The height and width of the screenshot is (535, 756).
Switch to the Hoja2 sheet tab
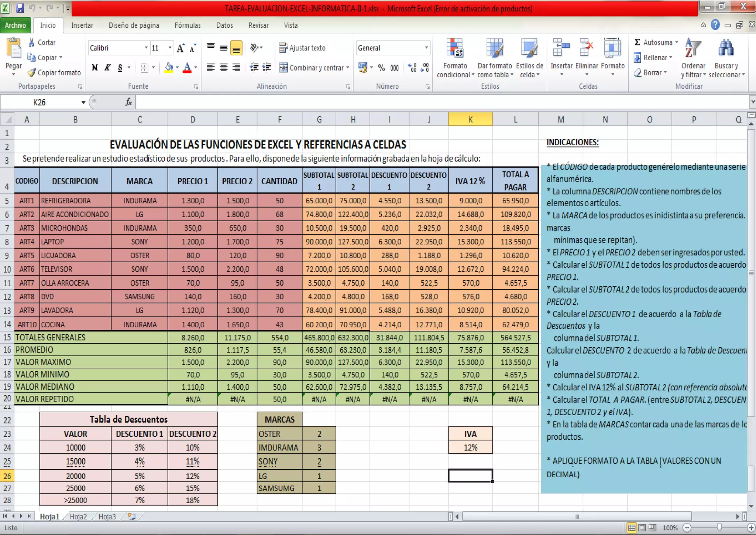78,517
